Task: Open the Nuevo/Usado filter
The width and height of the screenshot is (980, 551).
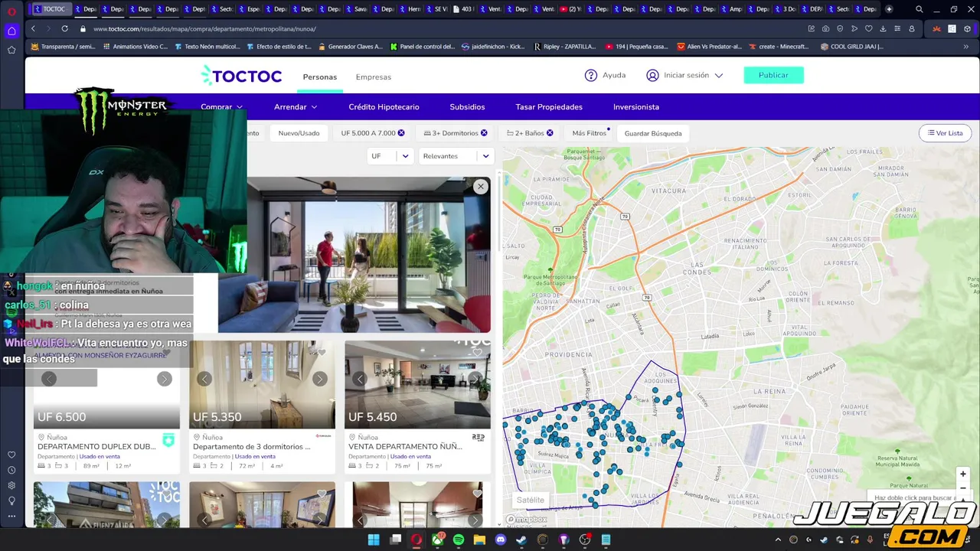Action: [299, 133]
